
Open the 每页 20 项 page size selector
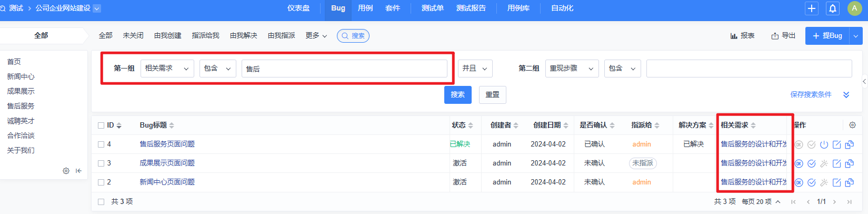[x=761, y=202]
